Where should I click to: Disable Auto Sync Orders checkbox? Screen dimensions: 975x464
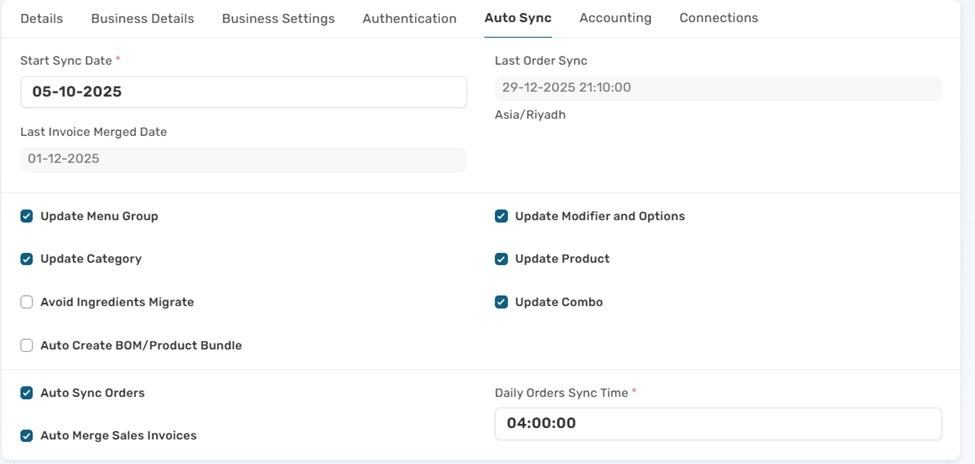click(x=27, y=393)
